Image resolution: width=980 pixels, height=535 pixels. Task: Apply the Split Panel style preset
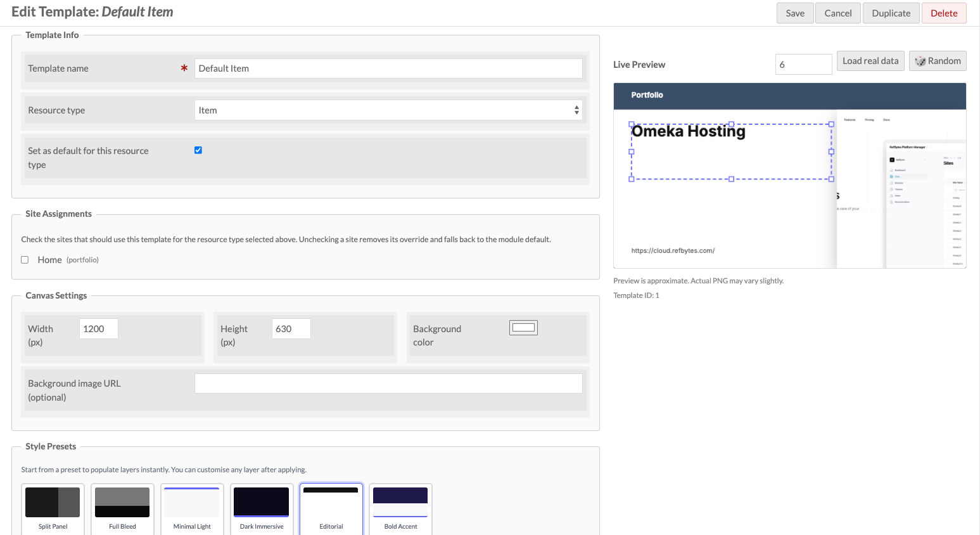pyautogui.click(x=53, y=507)
